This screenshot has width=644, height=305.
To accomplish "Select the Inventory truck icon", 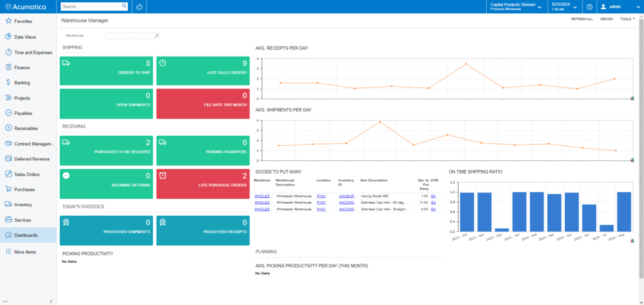I will tap(8, 204).
